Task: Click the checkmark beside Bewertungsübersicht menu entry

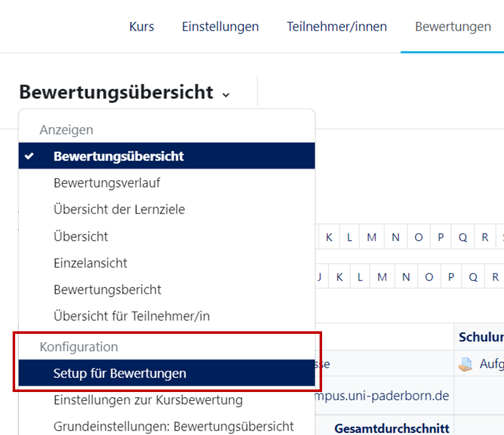Action: 30,156
